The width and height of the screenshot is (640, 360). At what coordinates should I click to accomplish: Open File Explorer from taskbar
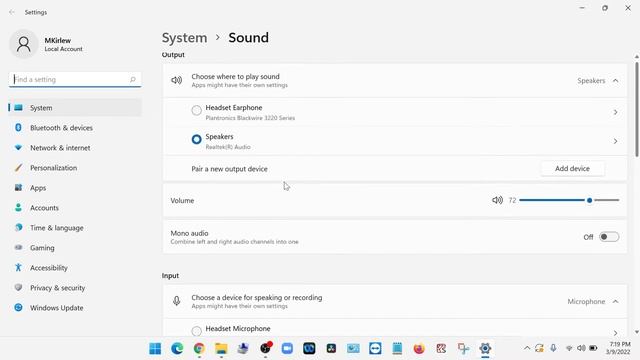click(x=221, y=349)
